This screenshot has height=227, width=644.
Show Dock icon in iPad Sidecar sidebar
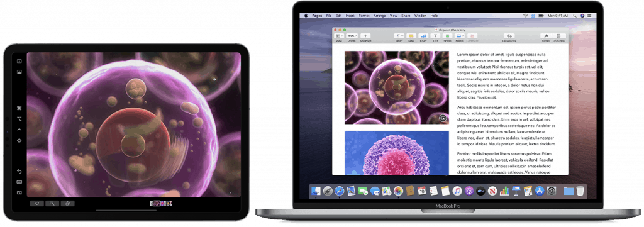click(19, 72)
